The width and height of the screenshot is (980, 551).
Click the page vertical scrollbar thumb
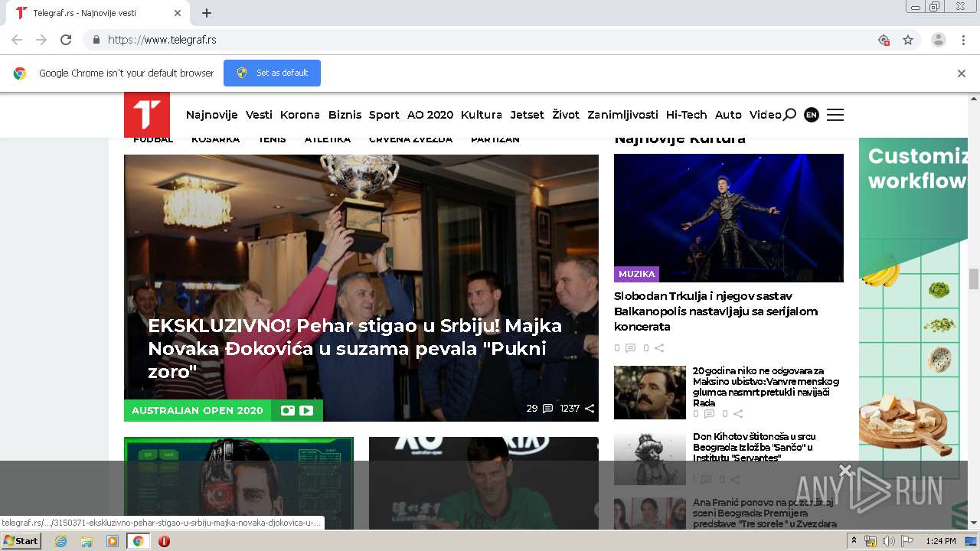[974, 279]
